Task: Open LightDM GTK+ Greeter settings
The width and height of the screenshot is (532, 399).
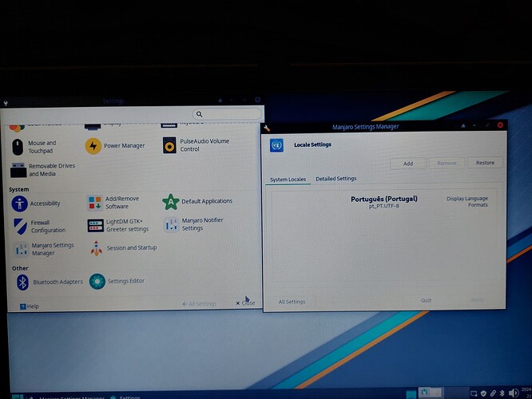Action: point(118,225)
